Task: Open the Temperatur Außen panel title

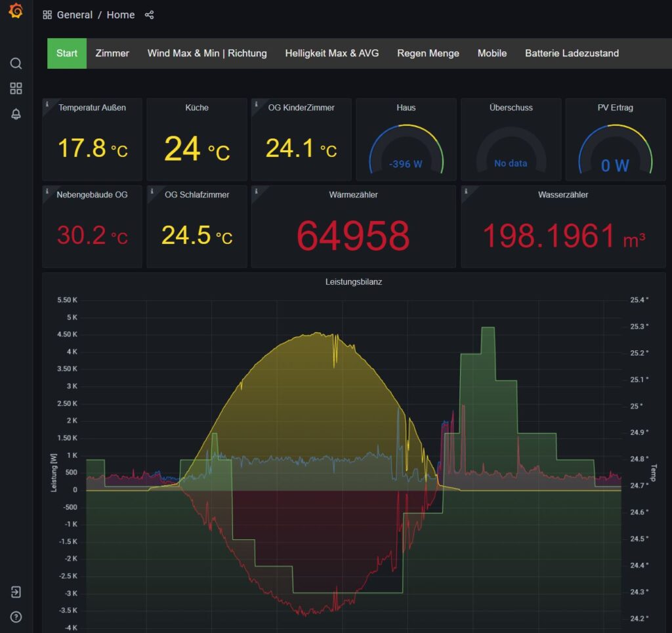Action: pyautogui.click(x=92, y=108)
